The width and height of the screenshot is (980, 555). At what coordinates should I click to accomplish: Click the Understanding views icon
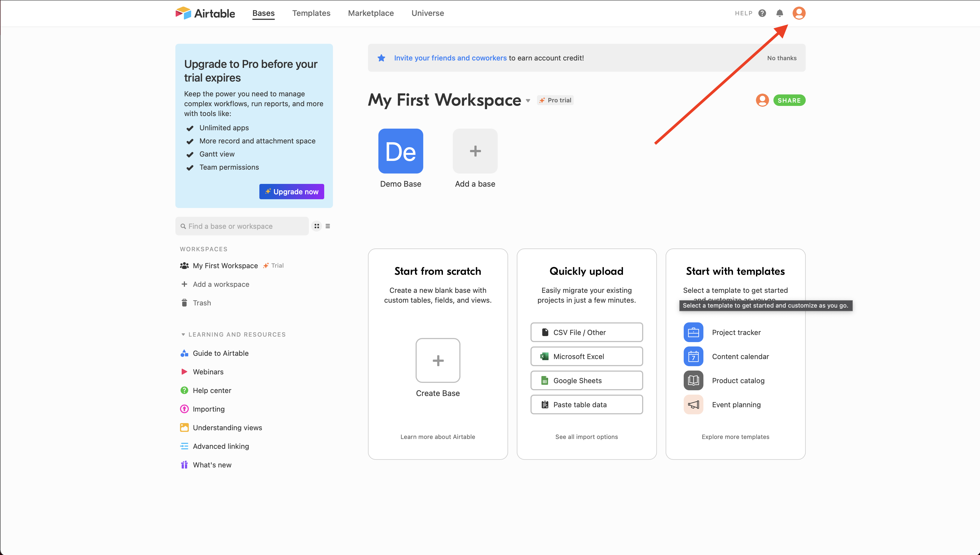pos(184,427)
